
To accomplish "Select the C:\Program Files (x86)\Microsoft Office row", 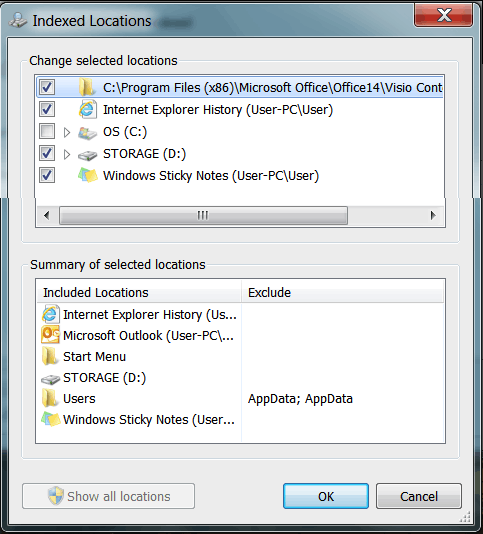I will [x=240, y=87].
